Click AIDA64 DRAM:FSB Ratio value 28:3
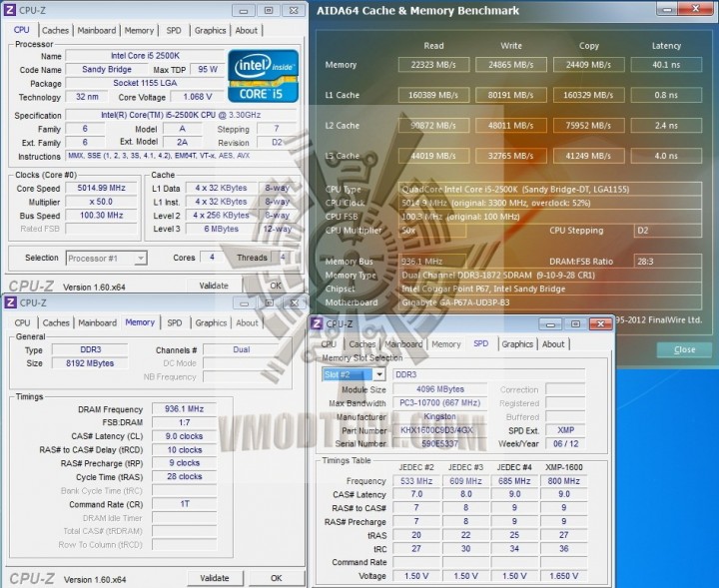Viewport: 719px width, 588px height. coord(668,262)
